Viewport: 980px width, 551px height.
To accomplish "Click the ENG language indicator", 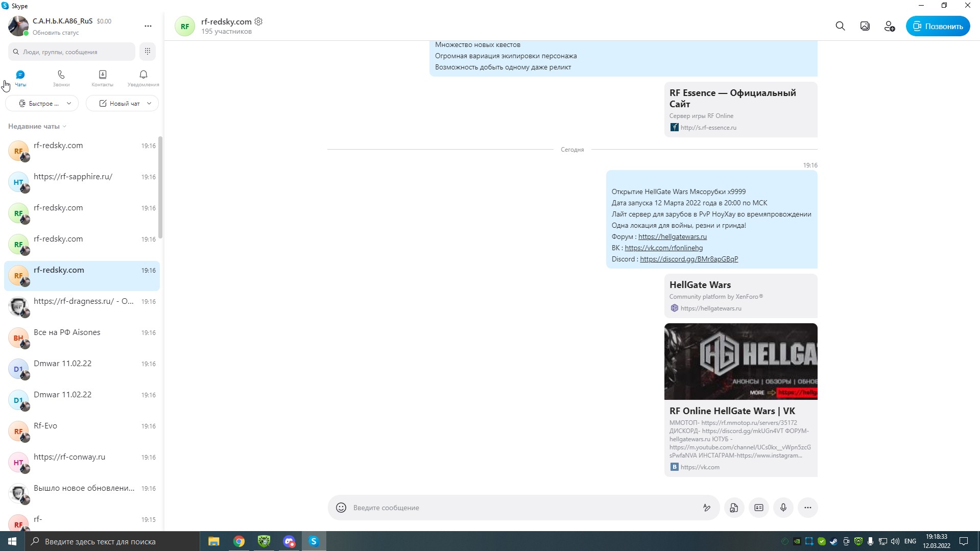I will pos(910,541).
